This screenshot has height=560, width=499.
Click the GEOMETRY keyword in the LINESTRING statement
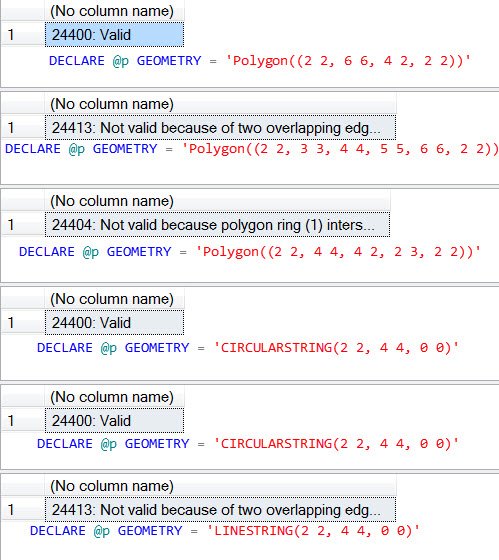click(150, 531)
